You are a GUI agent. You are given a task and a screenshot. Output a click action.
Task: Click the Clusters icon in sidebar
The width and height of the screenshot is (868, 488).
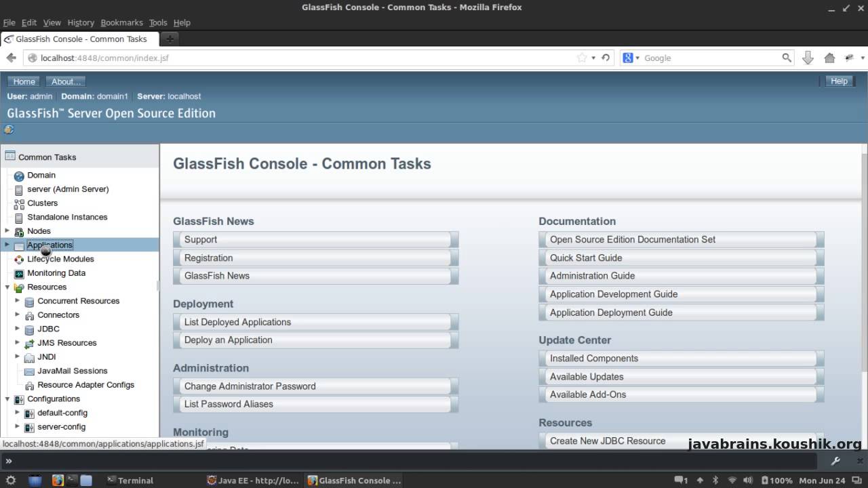[19, 203]
